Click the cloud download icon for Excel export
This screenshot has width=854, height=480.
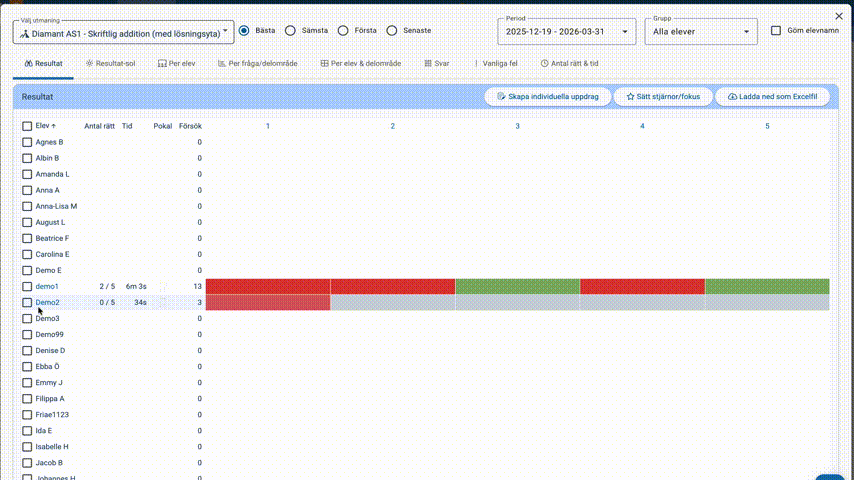pos(733,97)
